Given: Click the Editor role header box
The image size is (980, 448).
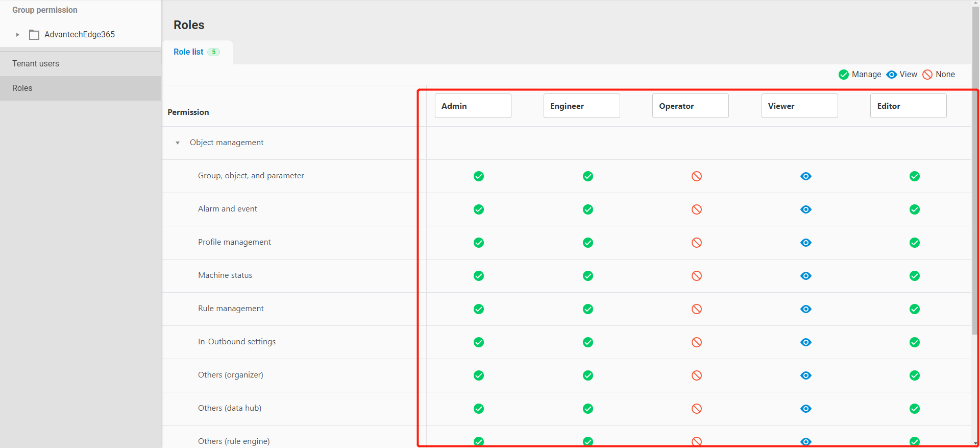Looking at the screenshot, I should click(908, 106).
